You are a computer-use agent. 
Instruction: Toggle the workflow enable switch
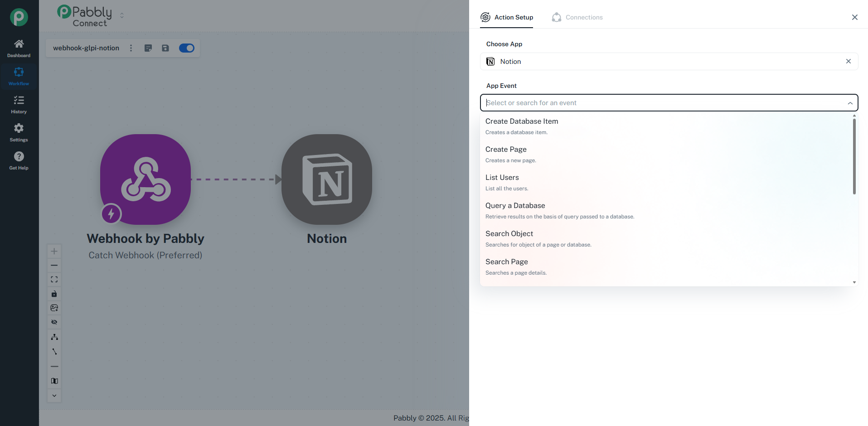187,48
